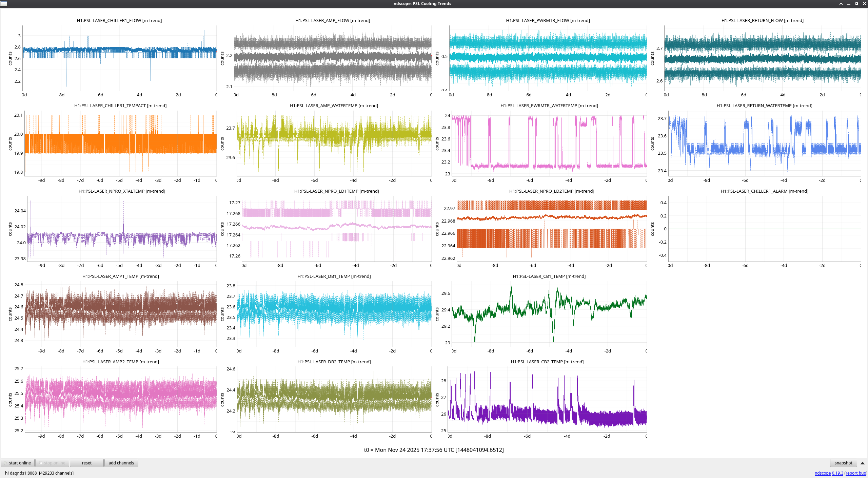
Task: Minimize the ndscope window
Action: 849,4
